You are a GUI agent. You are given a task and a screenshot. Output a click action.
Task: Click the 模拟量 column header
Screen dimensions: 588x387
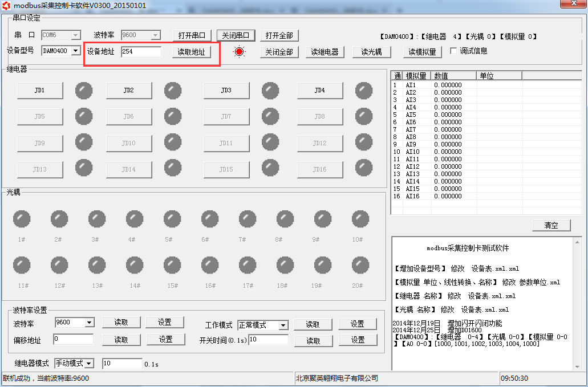coord(417,76)
